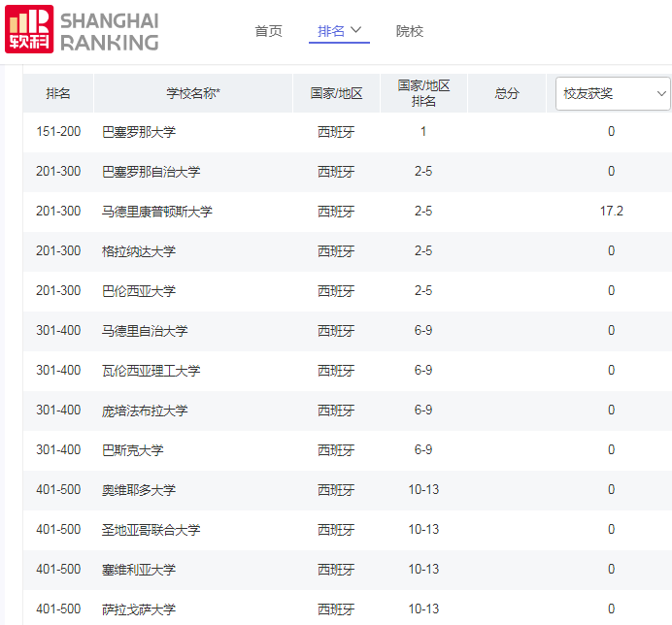This screenshot has width=672, height=625.
Task: Open 塞维利亚大学 university entry
Action: 139,570
